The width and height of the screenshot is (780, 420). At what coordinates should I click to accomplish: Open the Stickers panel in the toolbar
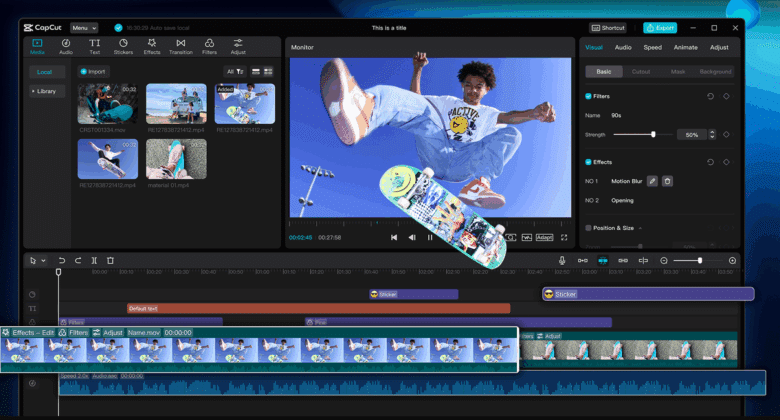pyautogui.click(x=122, y=45)
